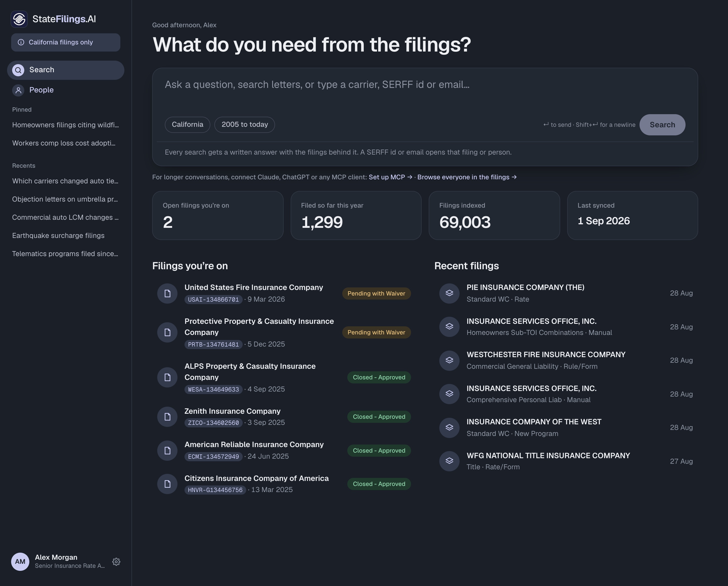Open People in the sidebar navigation
Screen dimensions: 728x586
[x=65, y=90]
